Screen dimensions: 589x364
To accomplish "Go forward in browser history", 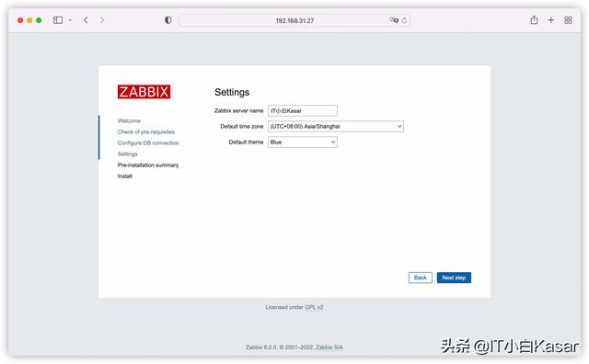I will [102, 20].
